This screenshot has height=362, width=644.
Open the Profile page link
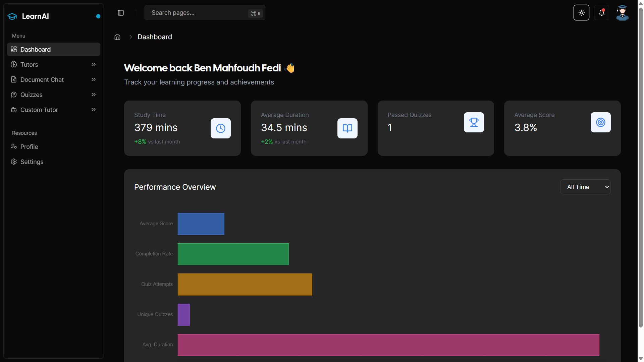tap(29, 147)
